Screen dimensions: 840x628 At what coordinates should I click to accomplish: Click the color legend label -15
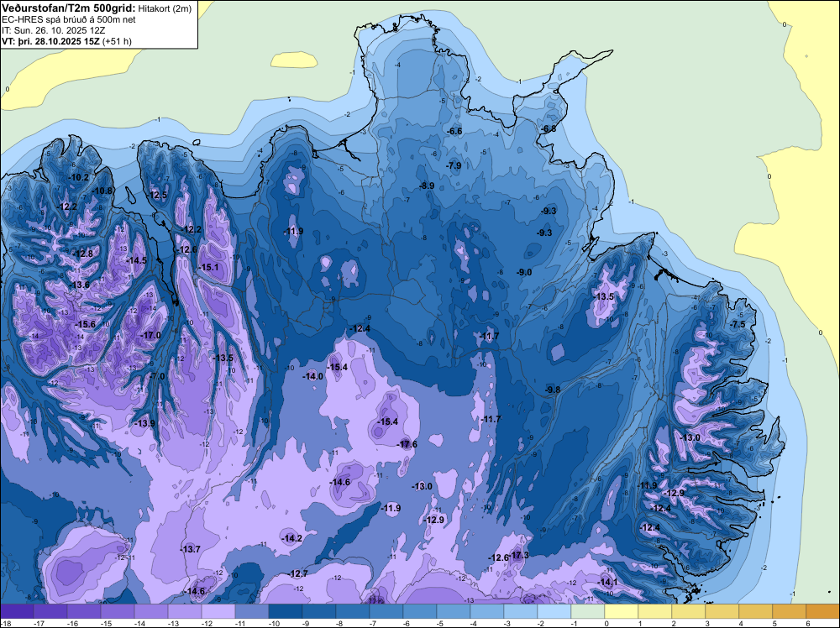pos(106,623)
